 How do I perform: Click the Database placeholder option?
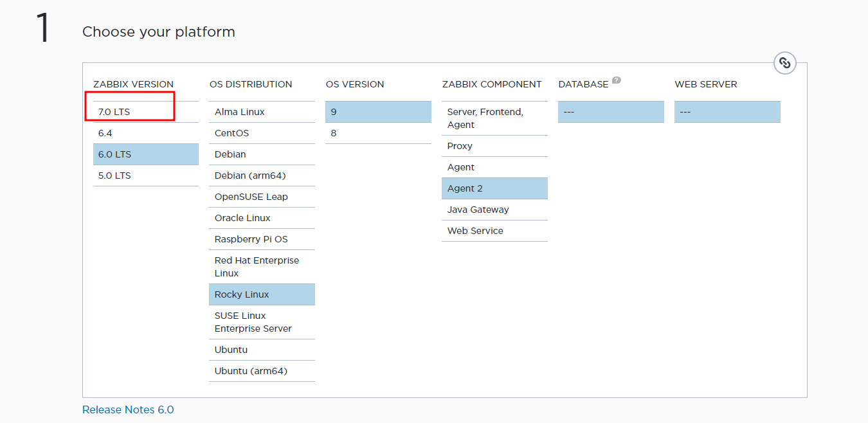(611, 112)
